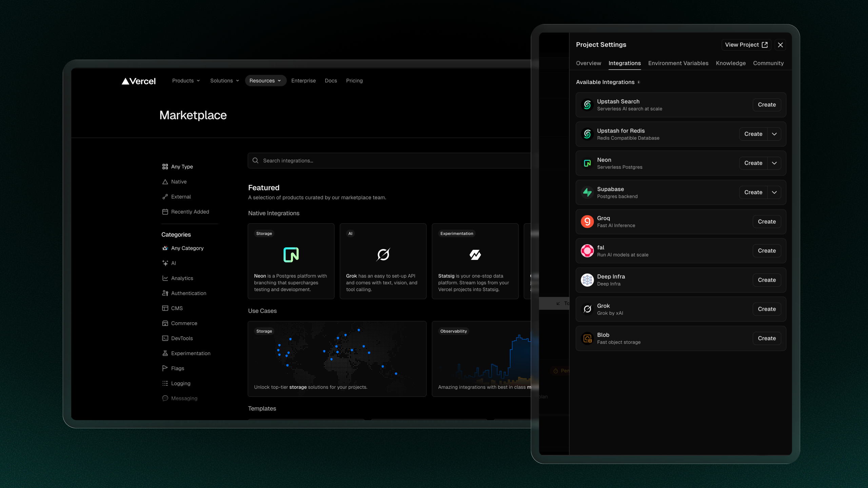Click the Supabase icon in Available Integrations
Image resolution: width=868 pixels, height=488 pixels.
[x=587, y=192]
